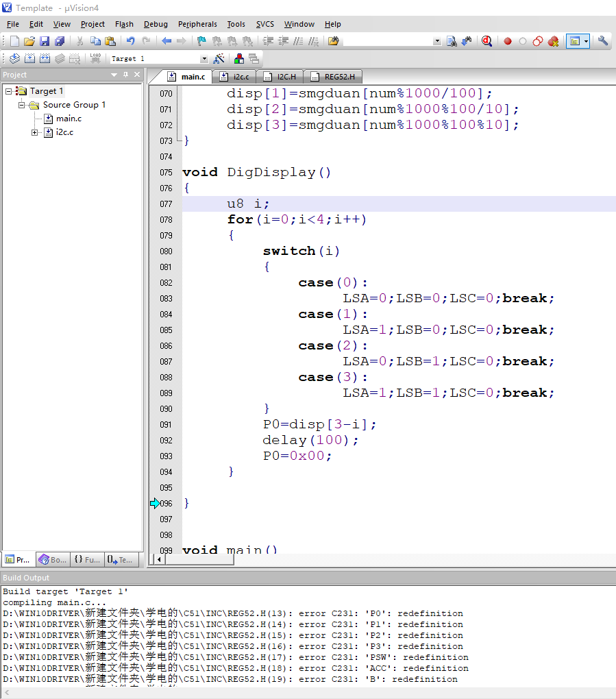Image resolution: width=616 pixels, height=699 pixels.
Task: Open the Edit menu
Action: (x=36, y=24)
